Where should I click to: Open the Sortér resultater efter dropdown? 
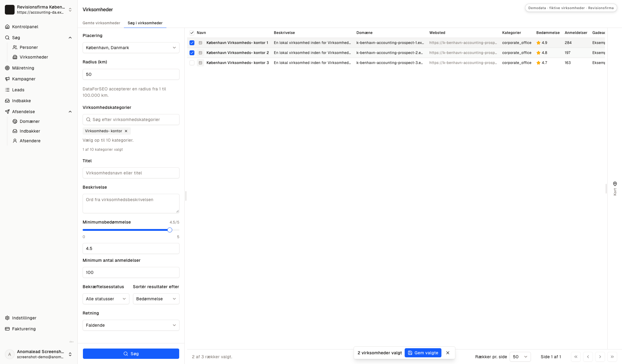tap(156, 299)
